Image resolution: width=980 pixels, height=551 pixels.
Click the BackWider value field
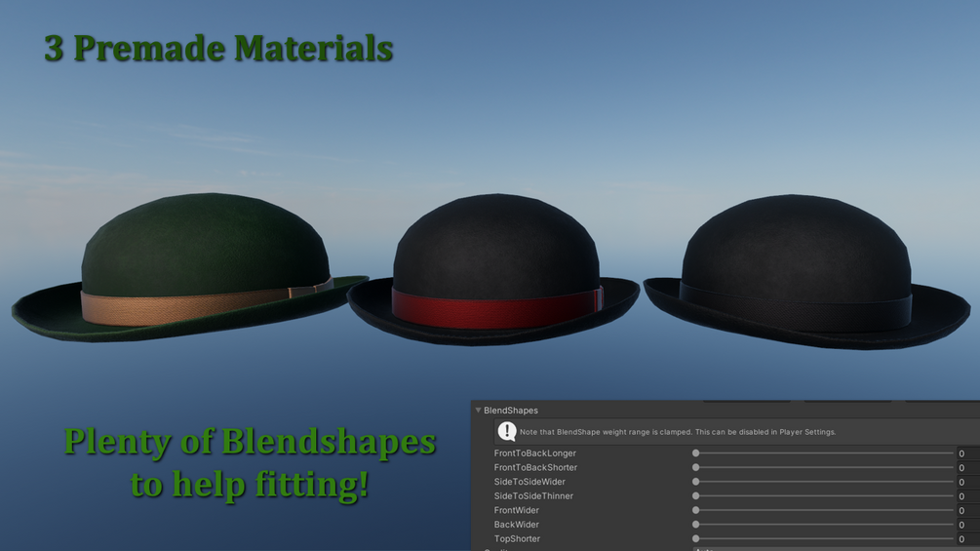click(x=968, y=525)
